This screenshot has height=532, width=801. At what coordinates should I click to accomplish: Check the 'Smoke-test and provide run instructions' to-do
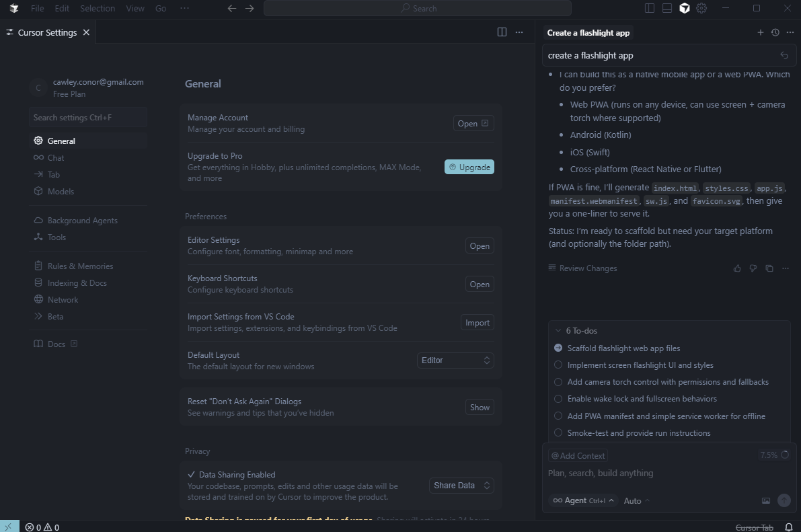click(x=558, y=432)
